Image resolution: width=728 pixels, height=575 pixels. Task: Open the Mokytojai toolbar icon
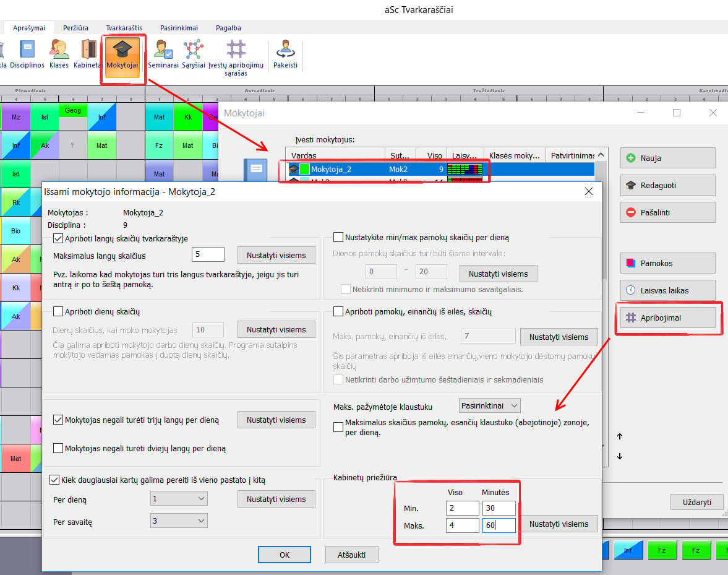click(x=122, y=53)
